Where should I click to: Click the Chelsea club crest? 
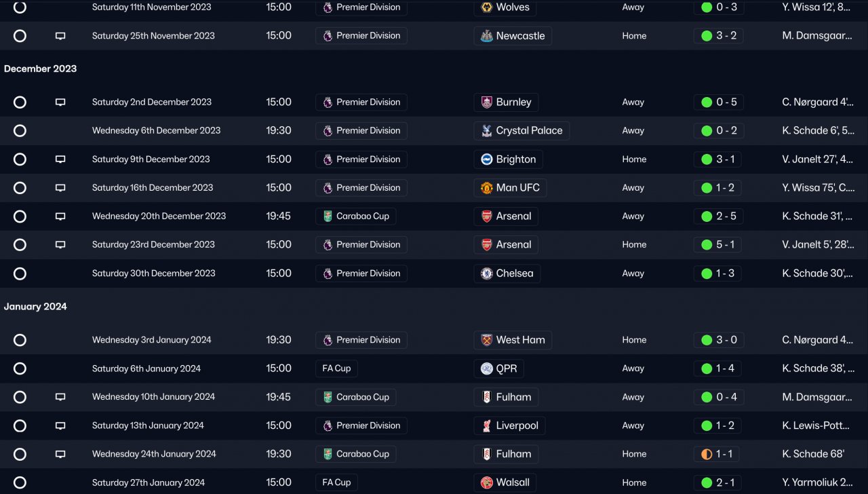(486, 273)
